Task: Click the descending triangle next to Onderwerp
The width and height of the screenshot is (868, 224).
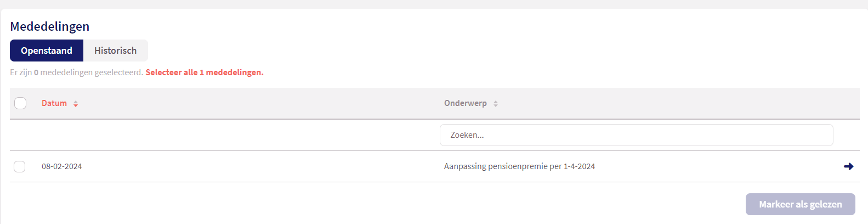Action: pos(496,105)
